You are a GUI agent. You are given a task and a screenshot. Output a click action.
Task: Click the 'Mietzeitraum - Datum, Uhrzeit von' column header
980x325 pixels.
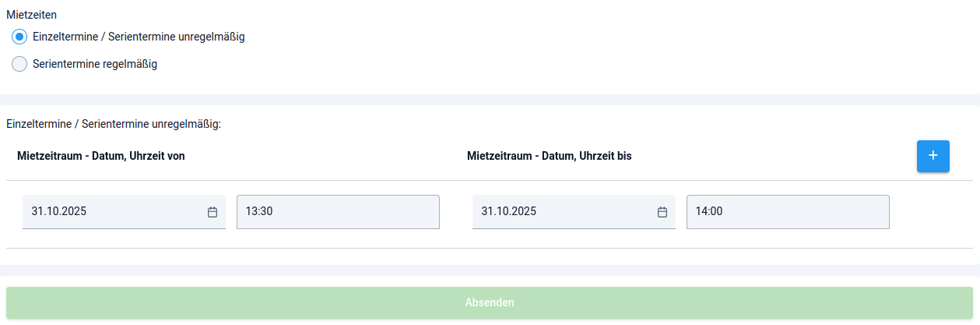pos(100,156)
